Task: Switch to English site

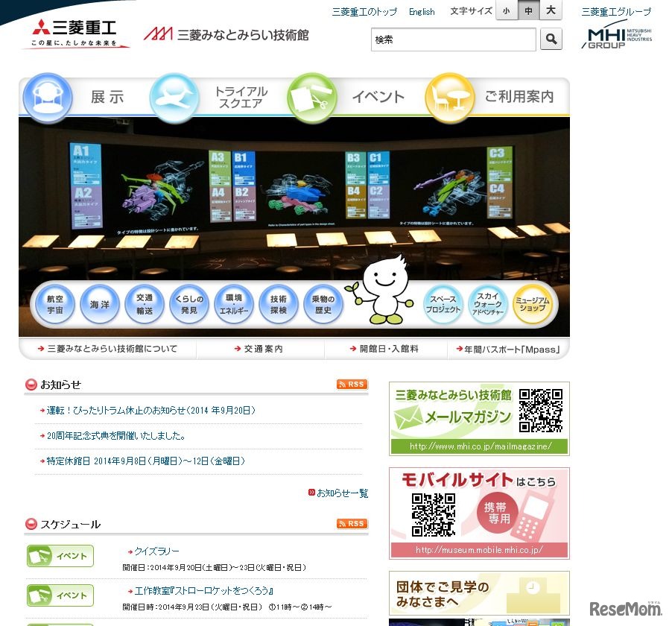Action: tap(422, 12)
